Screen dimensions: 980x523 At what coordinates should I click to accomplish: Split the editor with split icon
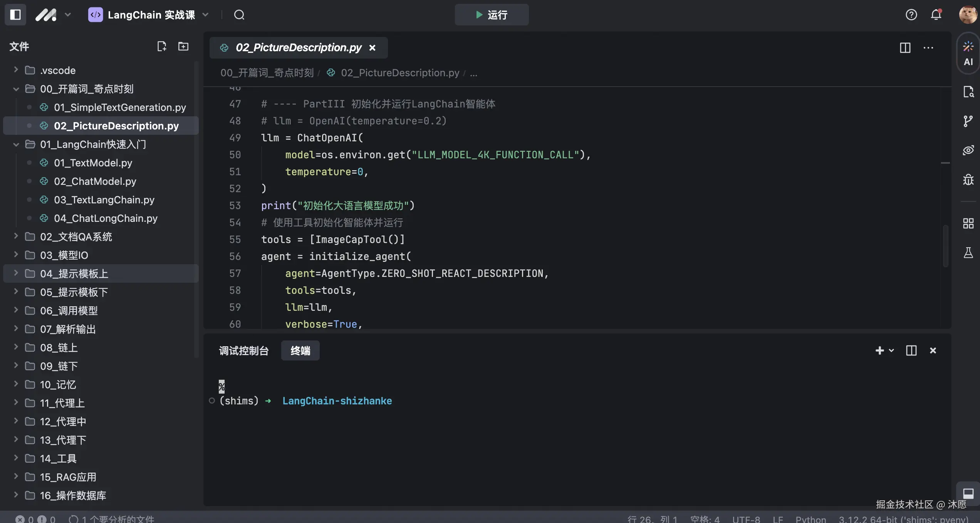click(x=905, y=48)
